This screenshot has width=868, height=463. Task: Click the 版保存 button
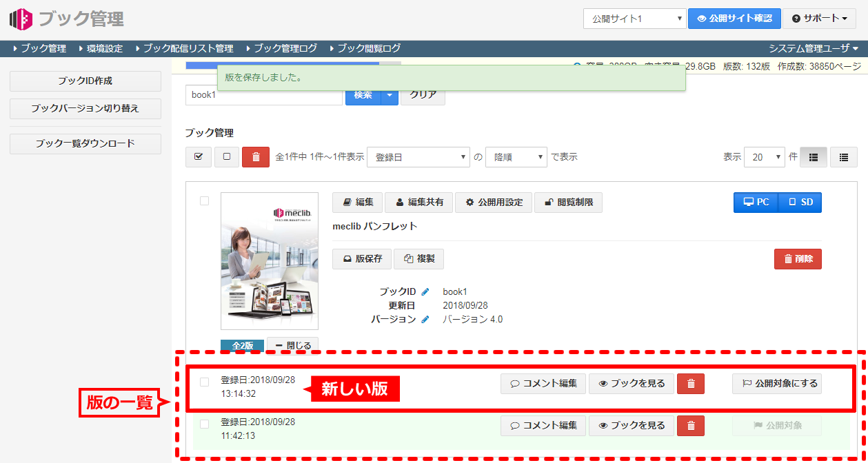pos(362,259)
